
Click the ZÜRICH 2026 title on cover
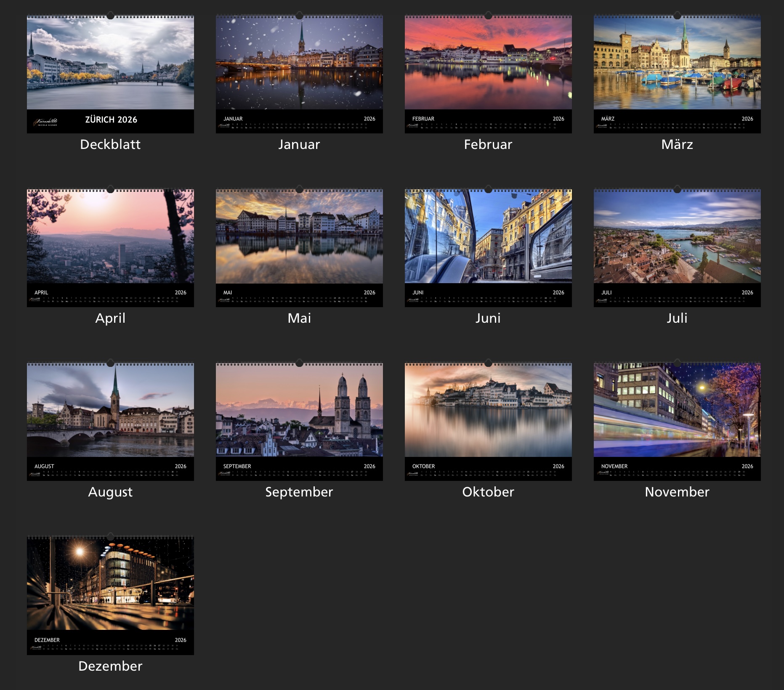pyautogui.click(x=111, y=119)
